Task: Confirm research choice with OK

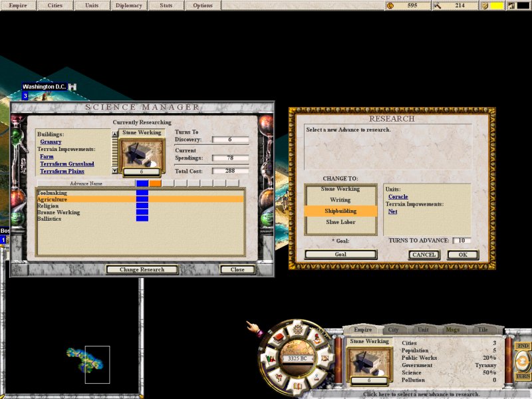Action: (x=463, y=255)
